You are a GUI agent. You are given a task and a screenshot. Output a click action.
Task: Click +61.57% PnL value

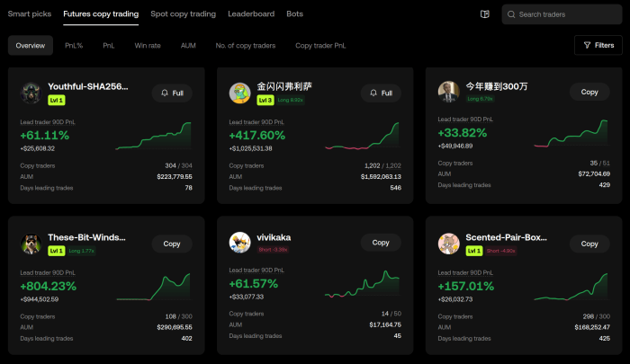point(254,284)
